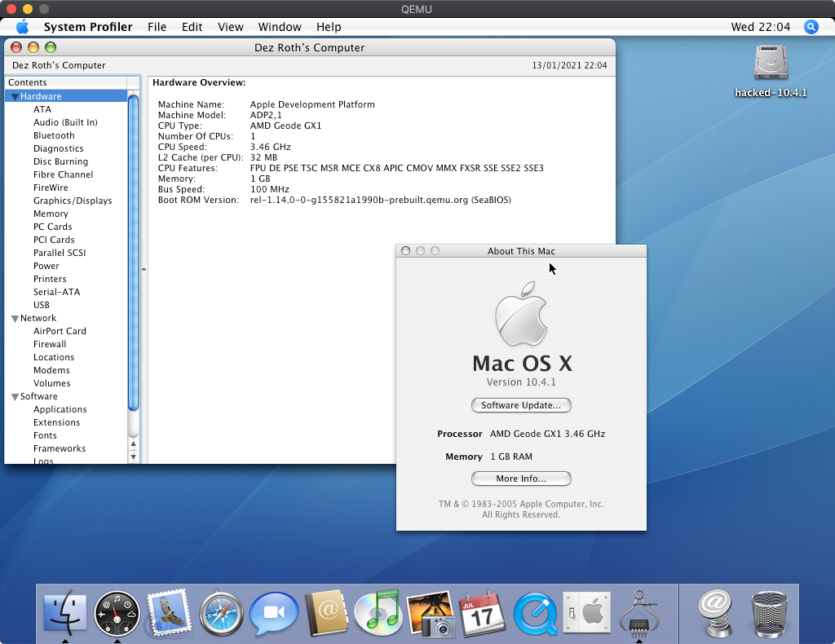The width and height of the screenshot is (835, 644).
Task: Open the website spring icon in Dock
Action: [715, 613]
